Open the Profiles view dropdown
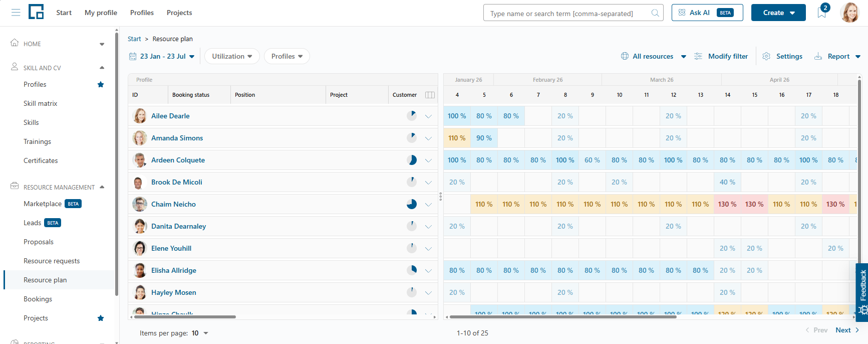 coord(287,56)
